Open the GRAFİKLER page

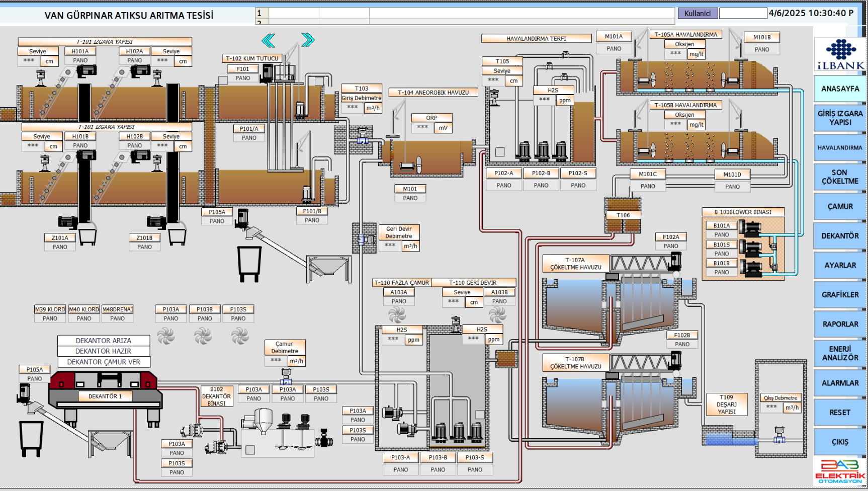[839, 295]
